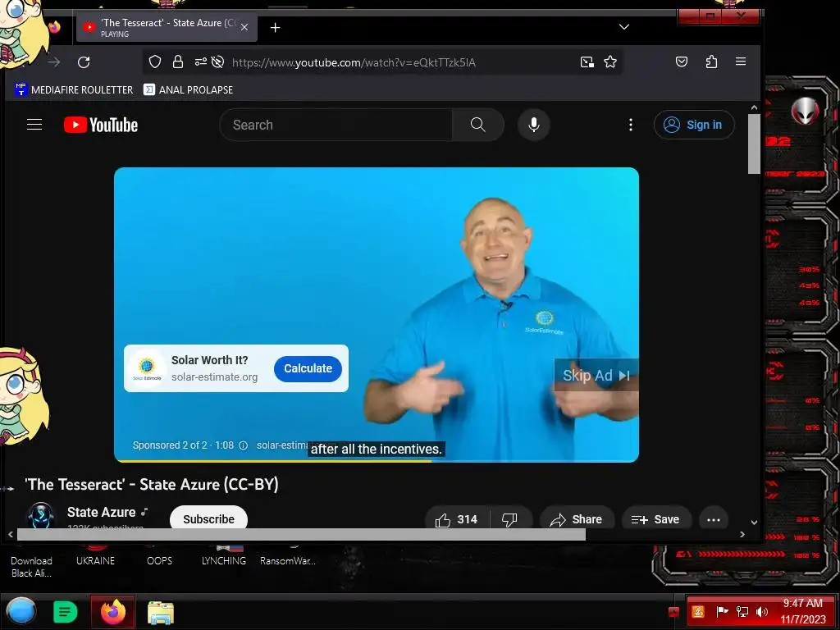Click into the YouTube Search field
The image size is (840, 630).
click(x=336, y=125)
